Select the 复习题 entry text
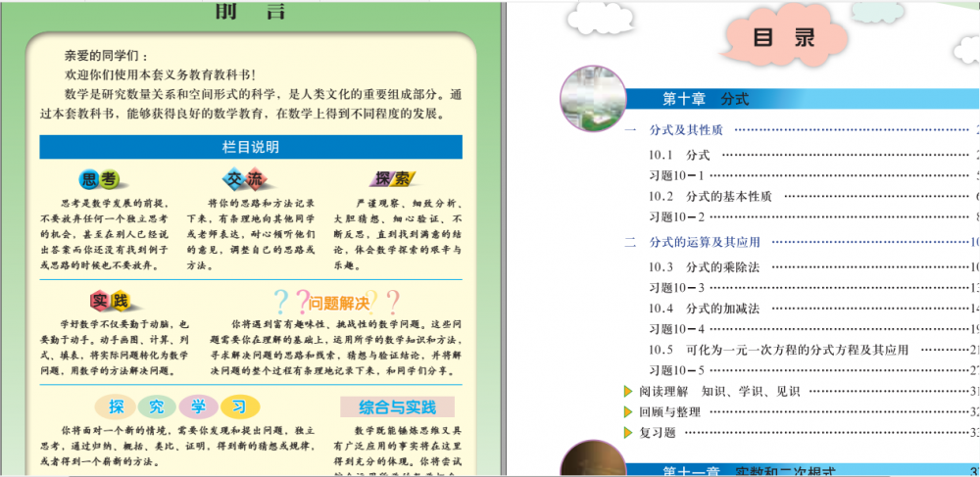 tap(657, 433)
